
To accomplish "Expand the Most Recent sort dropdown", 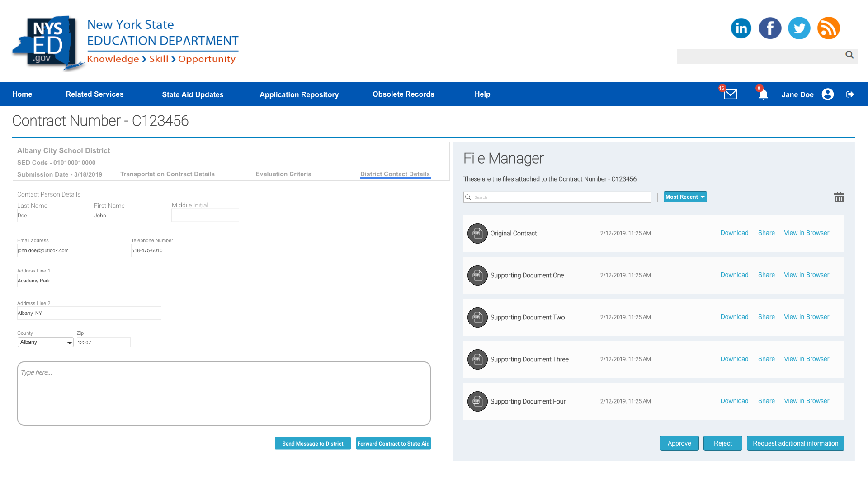I will pos(685,197).
